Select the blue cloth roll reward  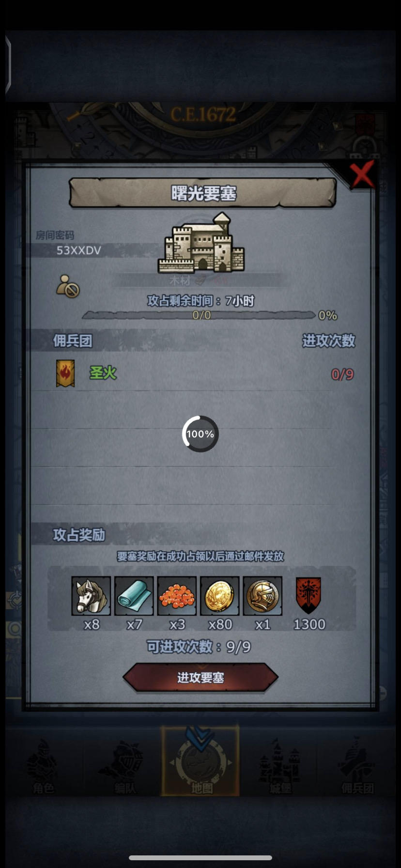point(134,596)
